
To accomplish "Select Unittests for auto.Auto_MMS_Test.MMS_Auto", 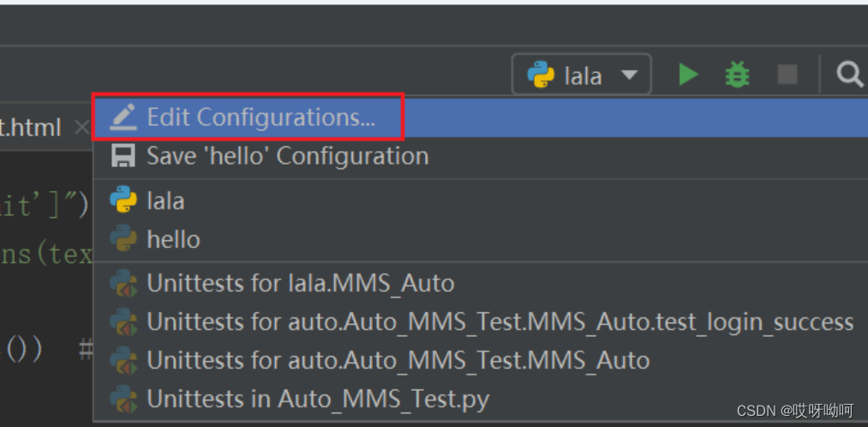I will click(398, 360).
